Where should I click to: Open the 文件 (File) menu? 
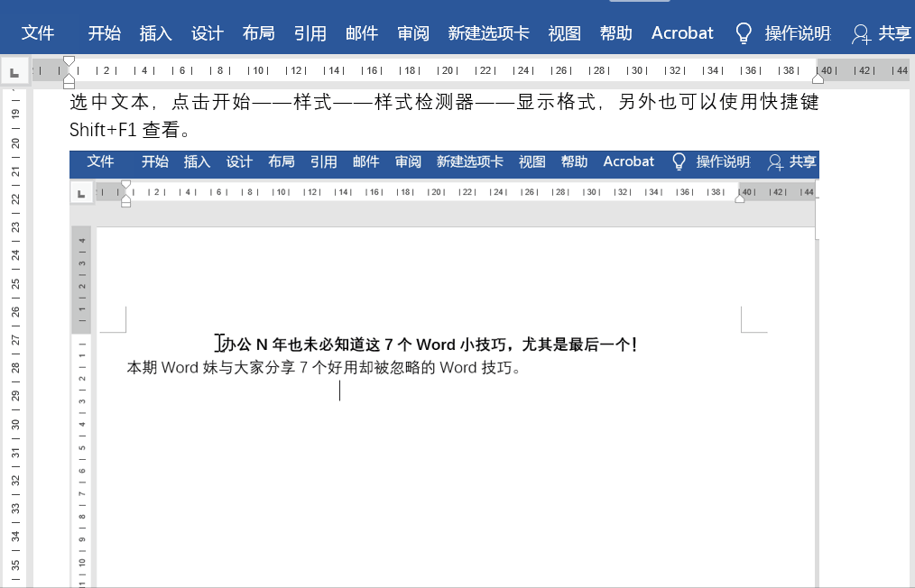[37, 32]
